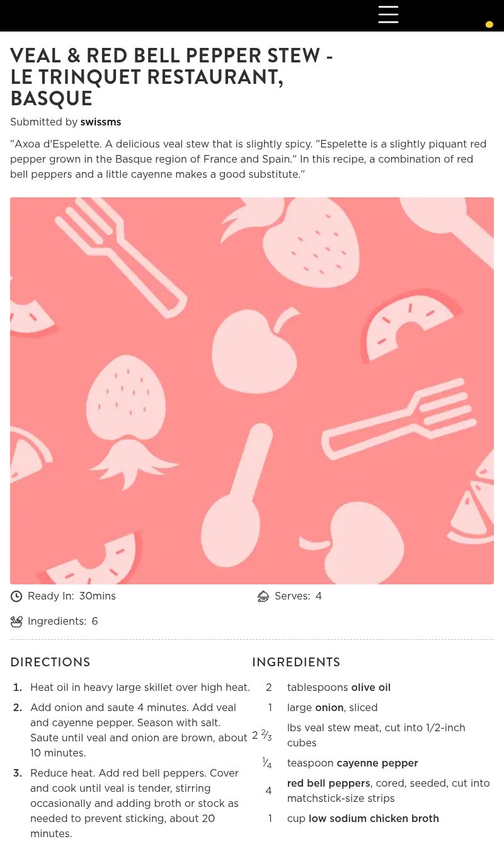Click the Serves dish icon
Viewport: 504px width, 863px height.
click(263, 596)
